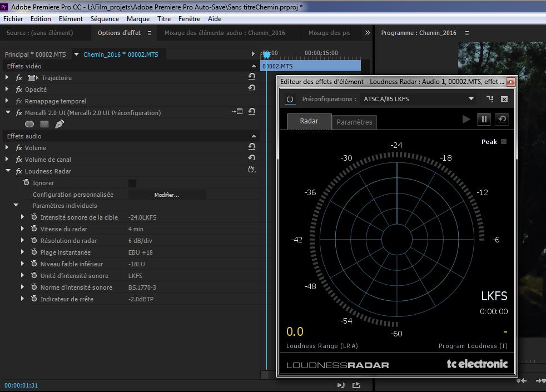Reset the Opacité effect
The image size is (546, 392).
click(252, 88)
